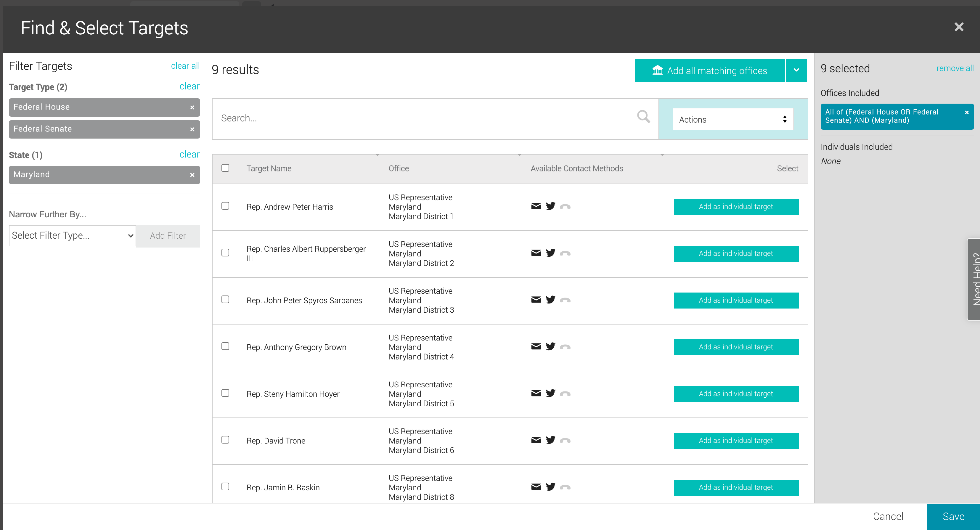Image resolution: width=980 pixels, height=530 pixels.
Task: Click the Twitter icon for Rep. Charles Albert Ruppersberger
Action: click(x=550, y=253)
